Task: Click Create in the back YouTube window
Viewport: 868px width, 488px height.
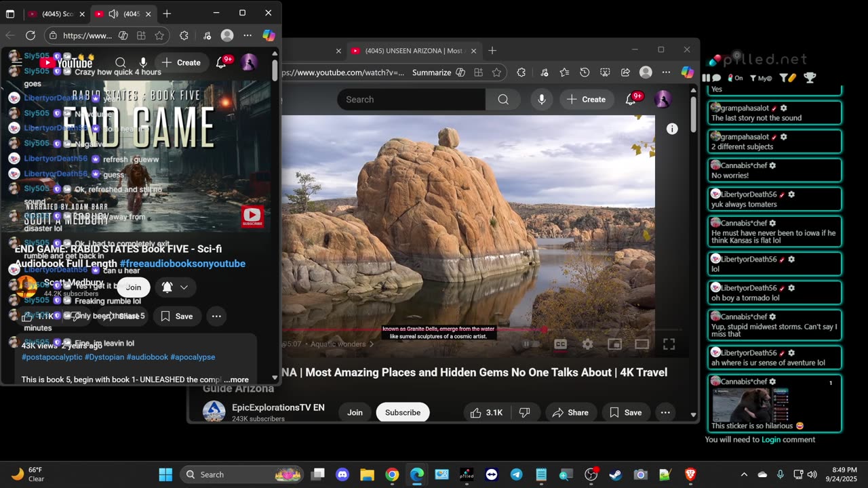Action: [x=587, y=100]
